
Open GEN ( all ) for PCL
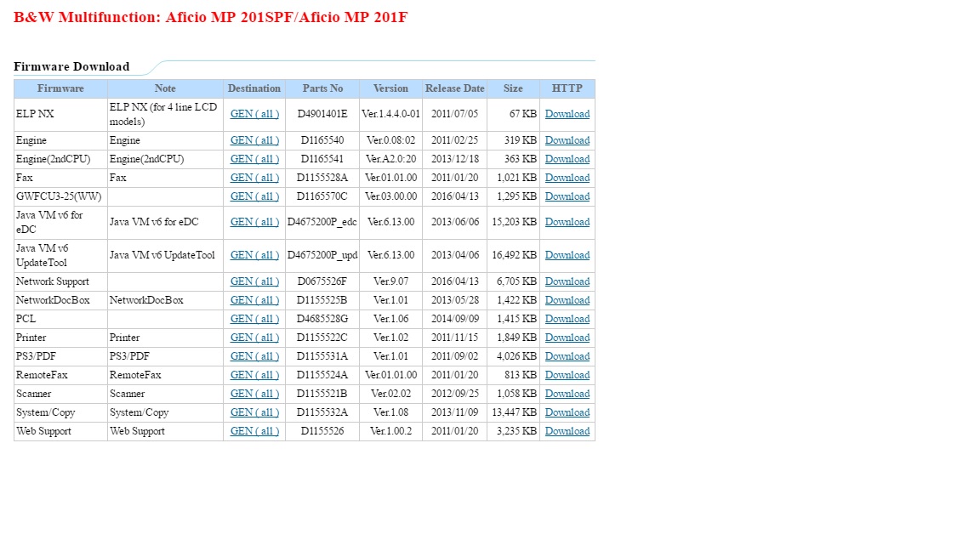(x=254, y=319)
